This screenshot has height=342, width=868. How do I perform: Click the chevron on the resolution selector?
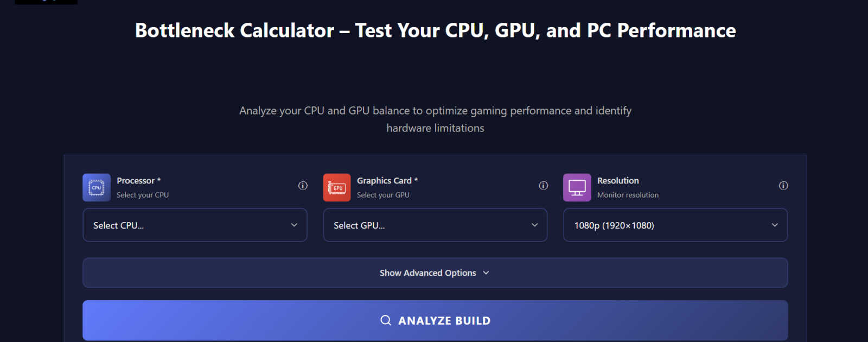[x=775, y=225]
